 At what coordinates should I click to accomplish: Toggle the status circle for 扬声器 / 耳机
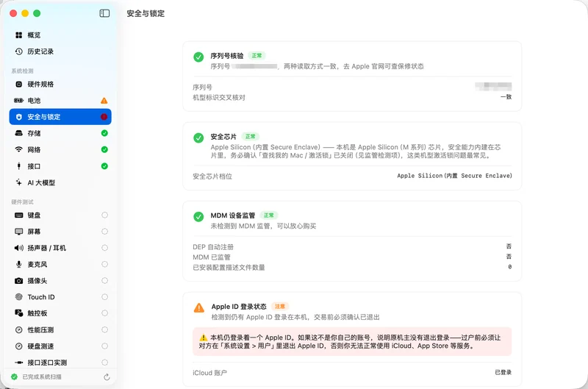pos(104,248)
